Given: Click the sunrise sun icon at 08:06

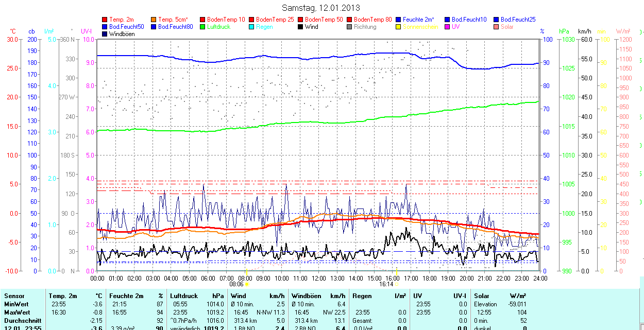Looking at the screenshot, I should coord(247,284).
